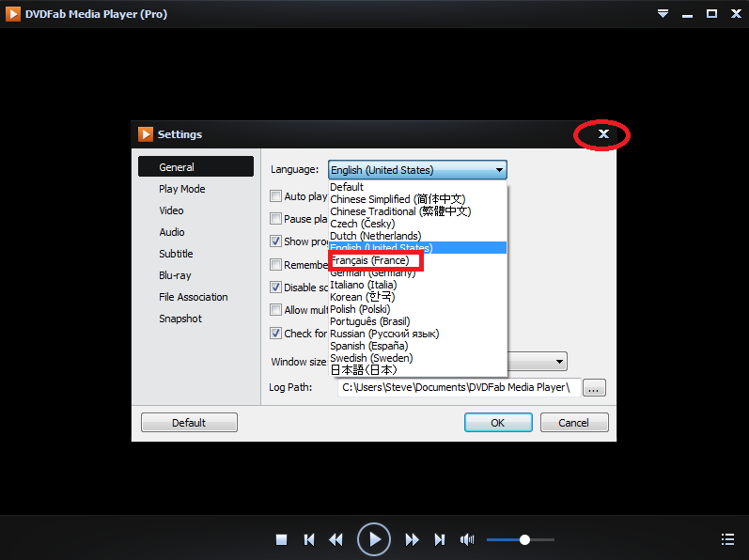The image size is (749, 560).
Task: Minimize the DVDFab Media Player window
Action: pyautogui.click(x=687, y=15)
